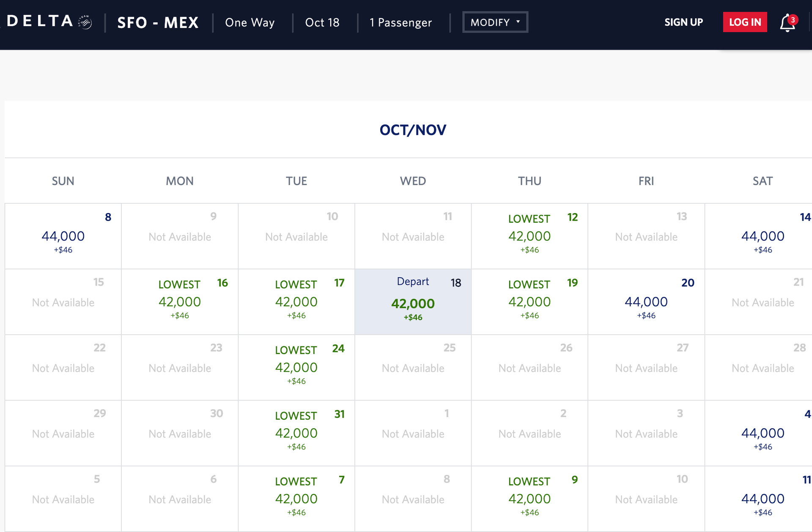This screenshot has width=812, height=532.
Task: Open the notification bell with 3 alerts
Action: 787,22
